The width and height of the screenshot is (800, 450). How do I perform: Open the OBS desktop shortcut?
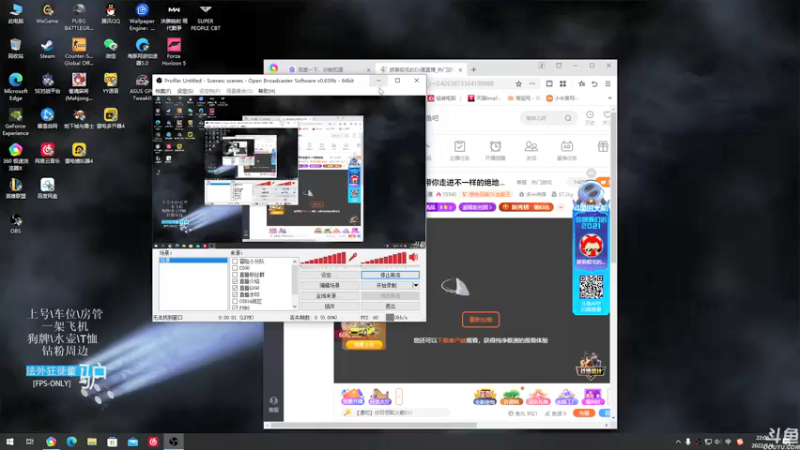15,223
